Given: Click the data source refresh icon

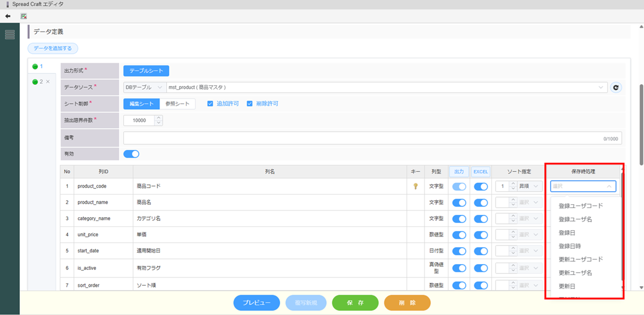Looking at the screenshot, I should click(616, 88).
